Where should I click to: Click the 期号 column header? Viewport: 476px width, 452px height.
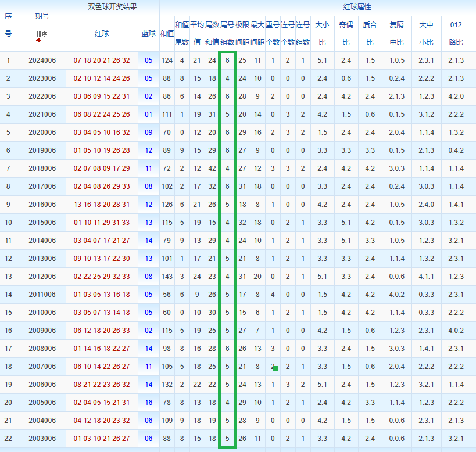point(42,16)
